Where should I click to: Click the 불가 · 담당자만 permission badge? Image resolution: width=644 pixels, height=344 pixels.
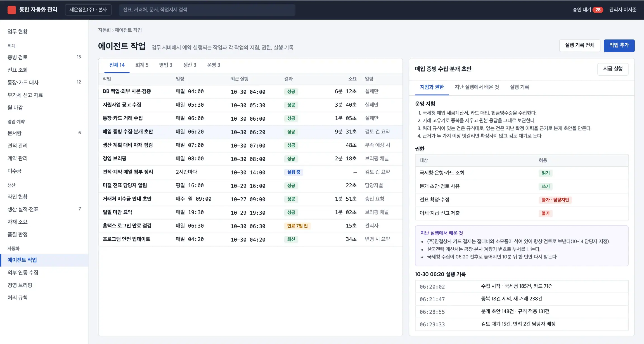pos(555,200)
